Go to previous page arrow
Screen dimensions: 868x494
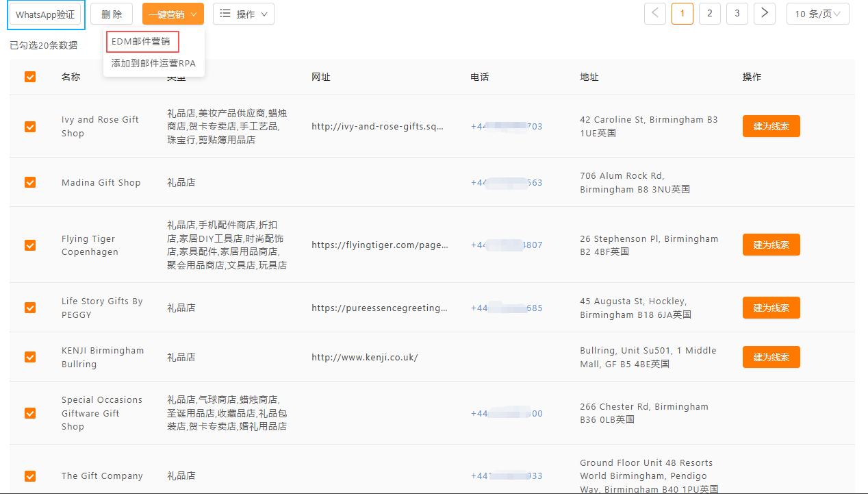pos(655,13)
